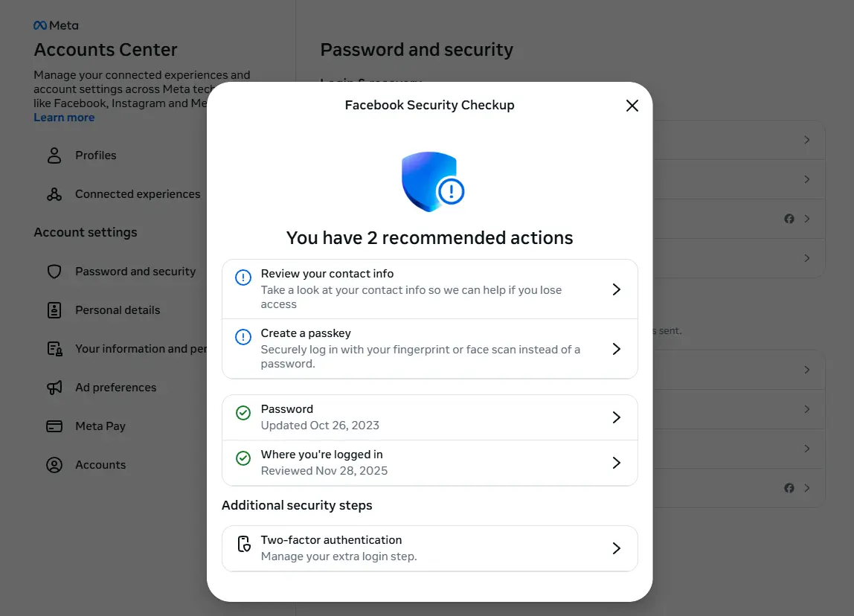Expand the Review your contact info row

[616, 289]
